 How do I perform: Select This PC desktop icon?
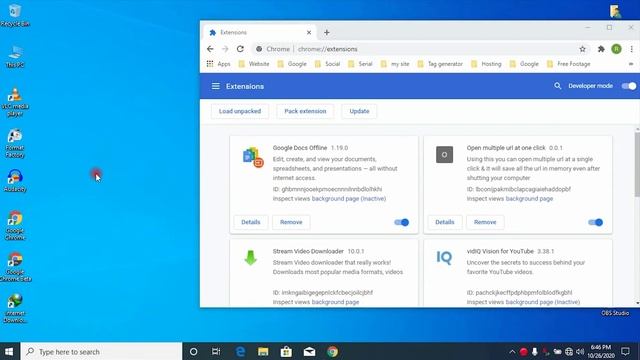click(x=15, y=56)
